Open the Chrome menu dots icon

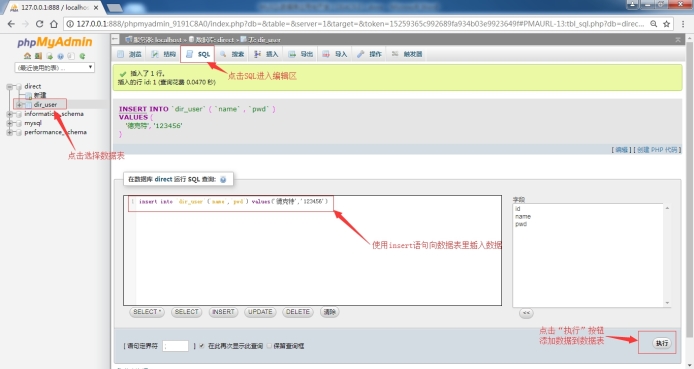(x=683, y=24)
